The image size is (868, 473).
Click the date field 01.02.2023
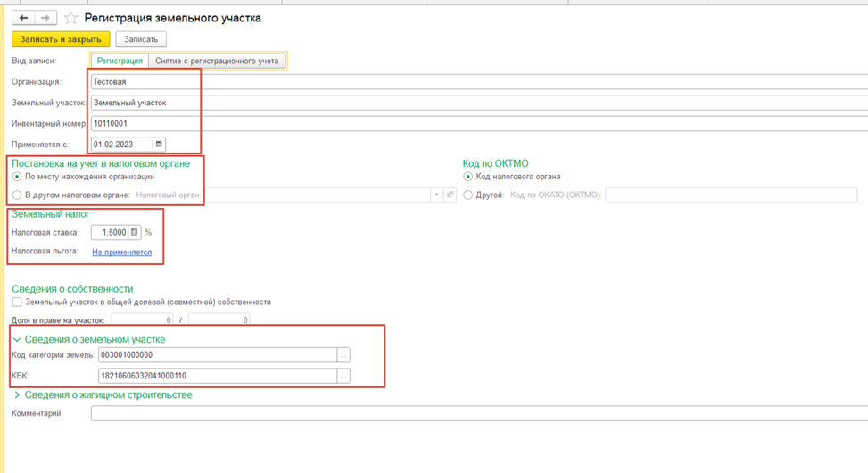click(x=122, y=144)
